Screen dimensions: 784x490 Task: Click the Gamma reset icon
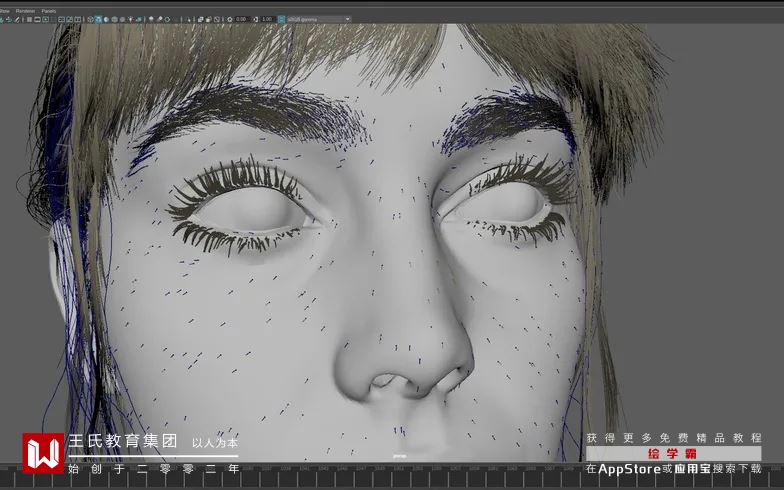(x=256, y=20)
